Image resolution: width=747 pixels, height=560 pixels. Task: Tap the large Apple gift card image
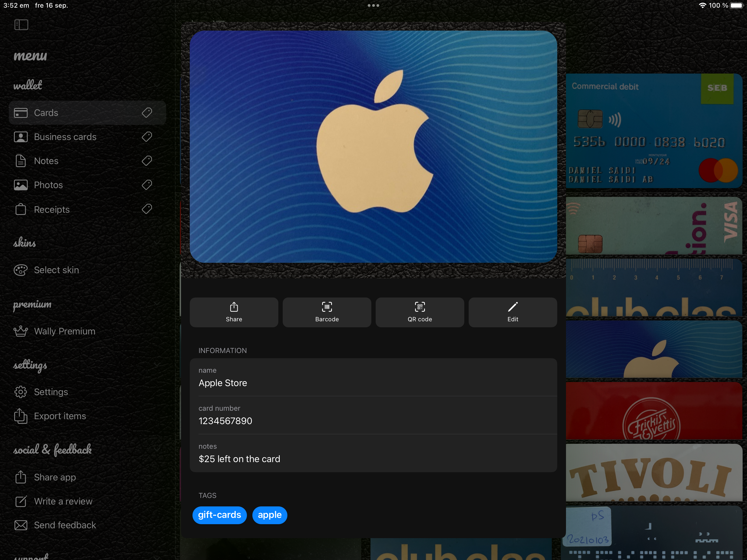(373, 147)
